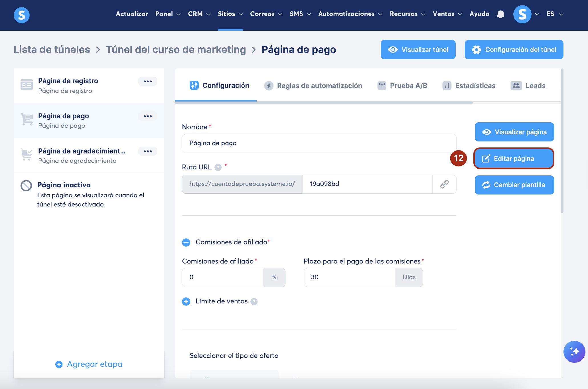Expand the Límite de ventas option

[x=186, y=301]
